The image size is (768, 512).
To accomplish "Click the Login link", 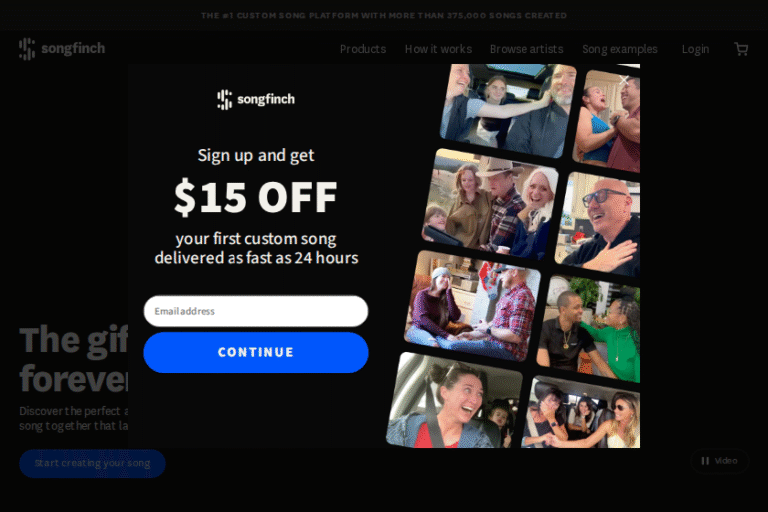I will [x=696, y=49].
